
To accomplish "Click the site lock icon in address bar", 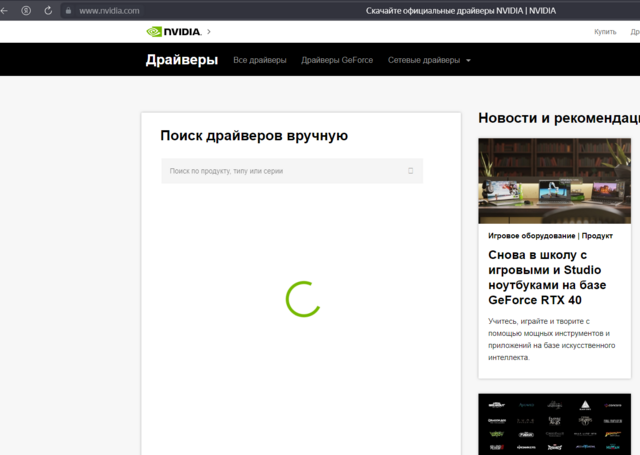I will point(68,10).
